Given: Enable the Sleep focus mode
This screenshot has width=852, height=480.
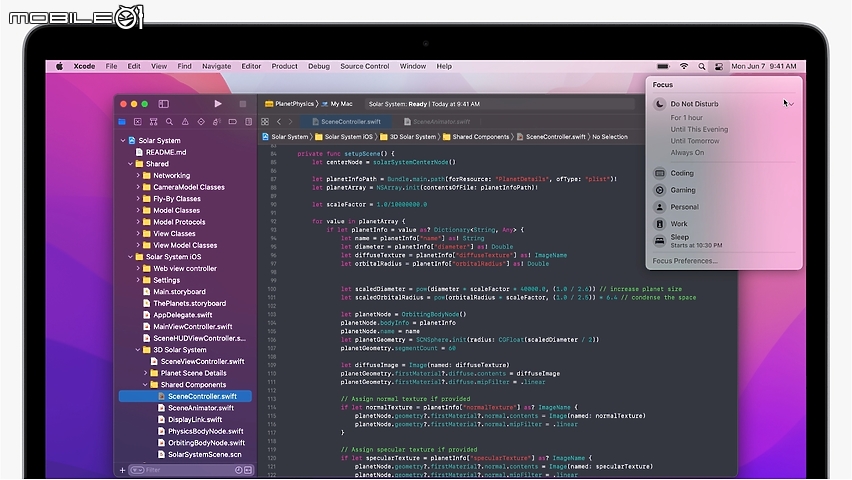Looking at the screenshot, I should pyautogui.click(x=688, y=241).
